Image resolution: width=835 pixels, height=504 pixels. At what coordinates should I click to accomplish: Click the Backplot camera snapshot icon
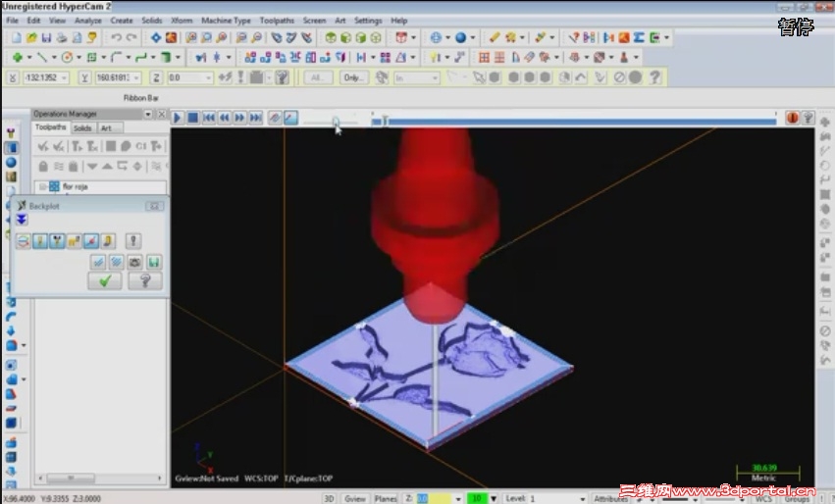pyautogui.click(x=134, y=262)
